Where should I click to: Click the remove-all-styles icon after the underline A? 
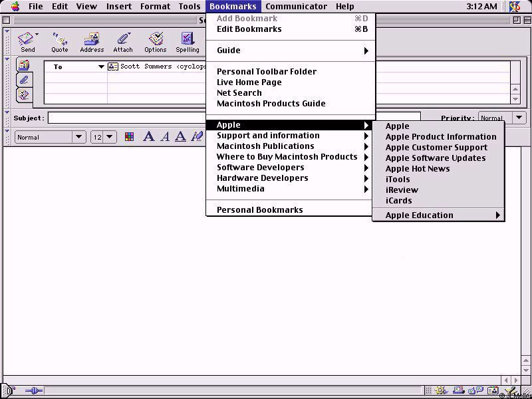[x=197, y=137]
